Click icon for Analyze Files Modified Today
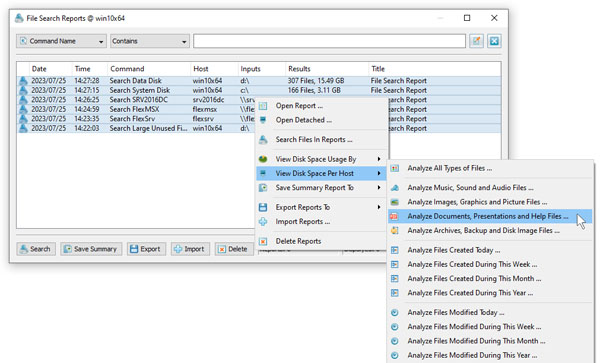 tap(395, 313)
